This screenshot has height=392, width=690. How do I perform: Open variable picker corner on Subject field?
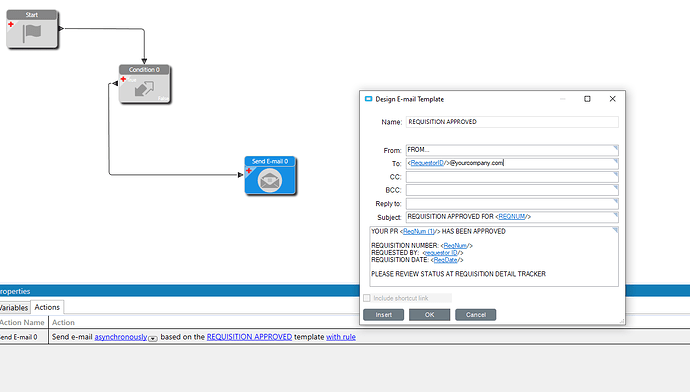(x=616, y=215)
